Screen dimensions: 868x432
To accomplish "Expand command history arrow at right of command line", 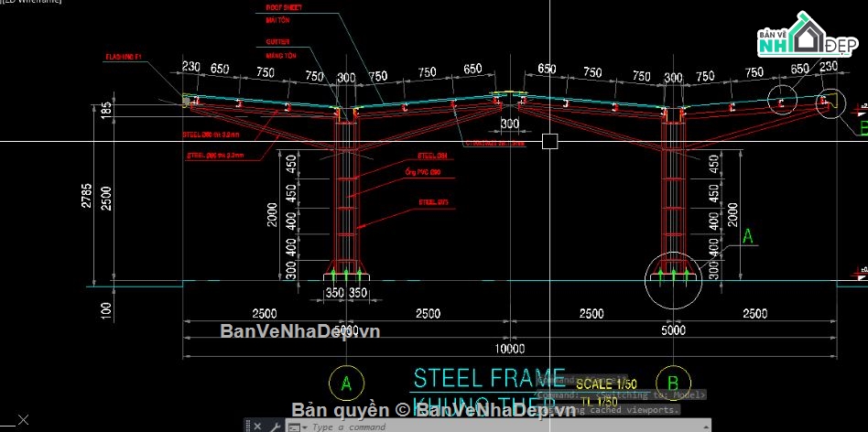I will click(x=706, y=427).
